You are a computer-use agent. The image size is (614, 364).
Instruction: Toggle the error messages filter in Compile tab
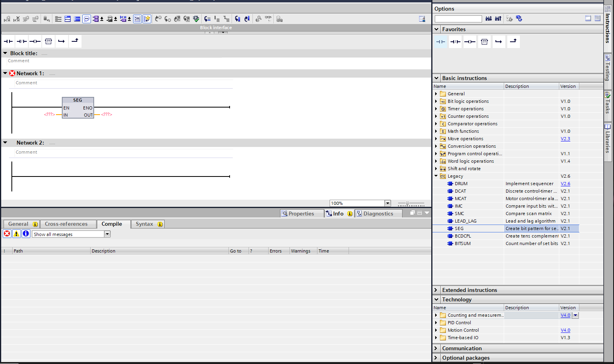pyautogui.click(x=7, y=234)
